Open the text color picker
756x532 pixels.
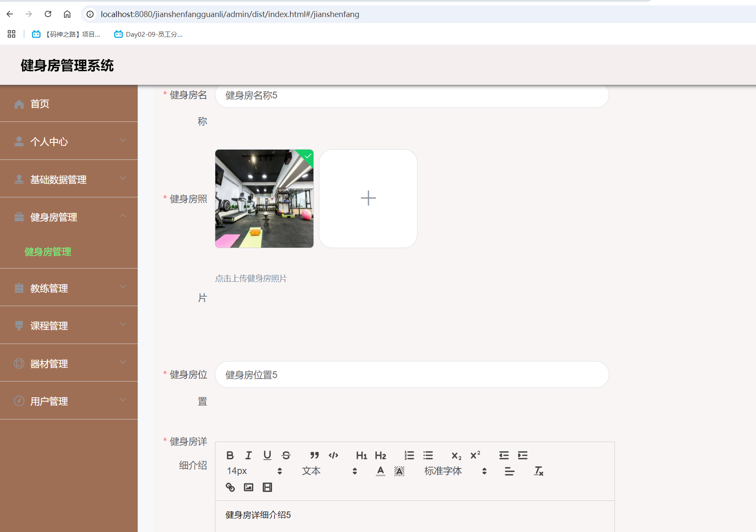[x=380, y=471]
